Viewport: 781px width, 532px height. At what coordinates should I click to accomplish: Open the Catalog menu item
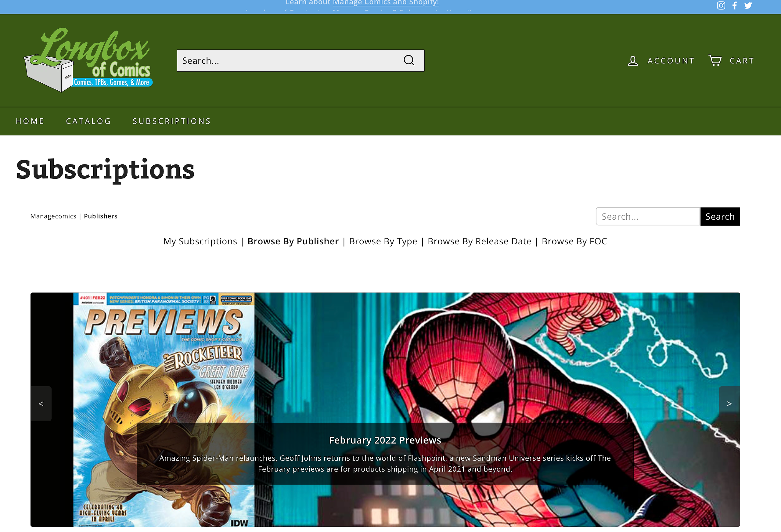(88, 121)
